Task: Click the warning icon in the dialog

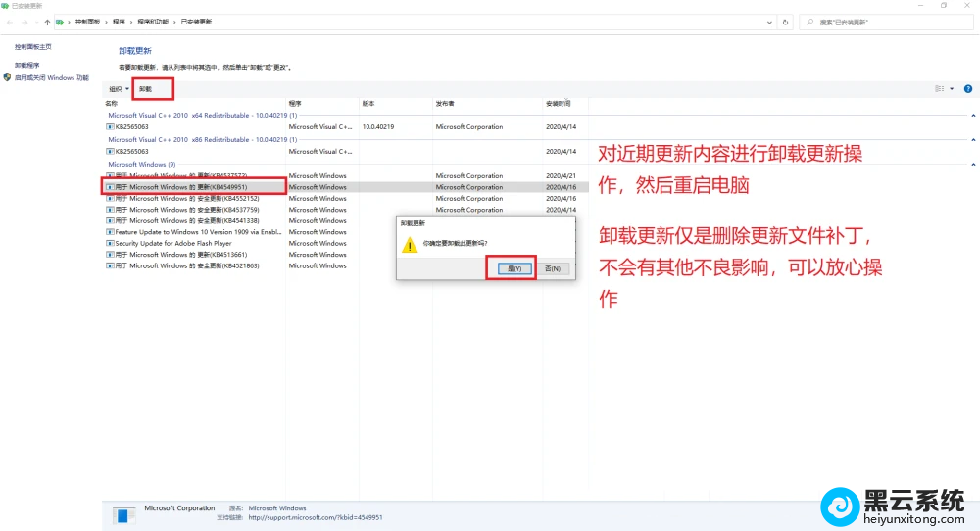Action: (410, 245)
